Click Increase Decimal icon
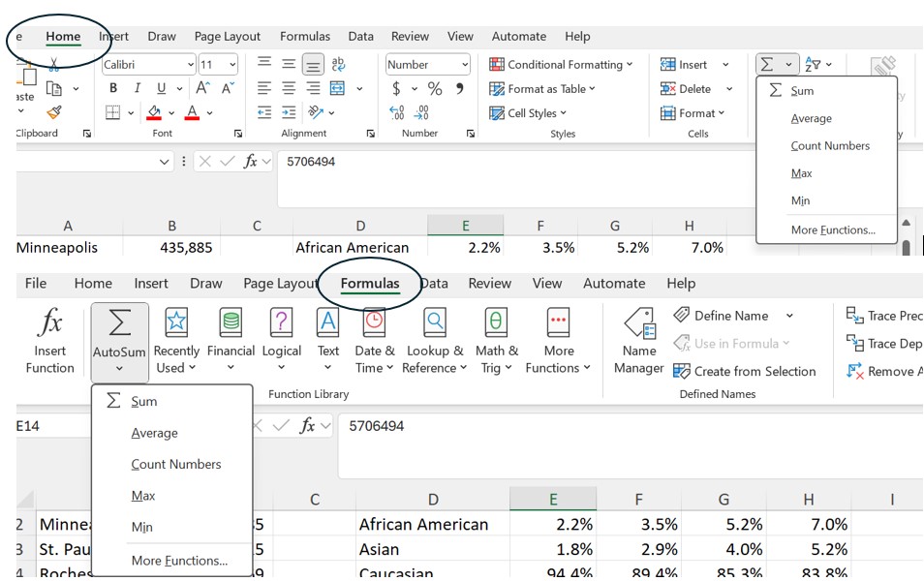 coord(397,112)
